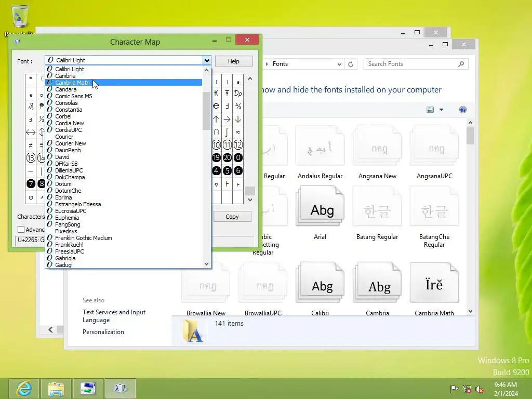Screen dimensions: 532x399
Task: Select the circled 10 character
Action: point(216,145)
